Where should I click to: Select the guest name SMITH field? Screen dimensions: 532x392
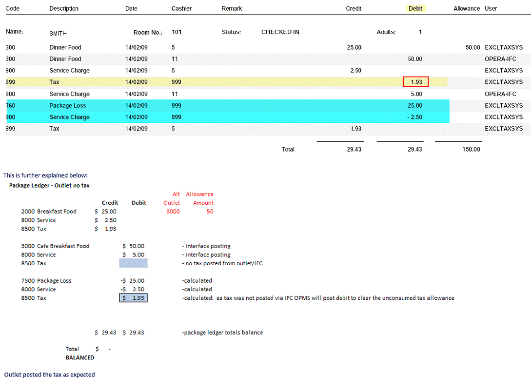coord(58,33)
